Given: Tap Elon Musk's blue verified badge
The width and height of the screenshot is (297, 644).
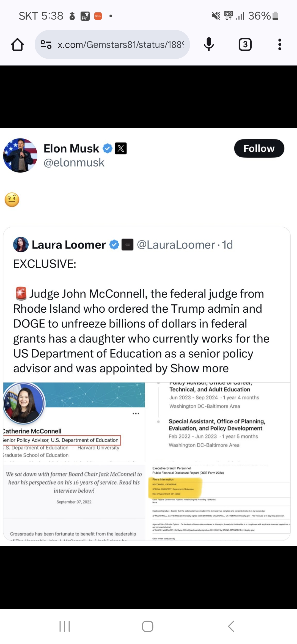Looking at the screenshot, I should click(x=108, y=149).
